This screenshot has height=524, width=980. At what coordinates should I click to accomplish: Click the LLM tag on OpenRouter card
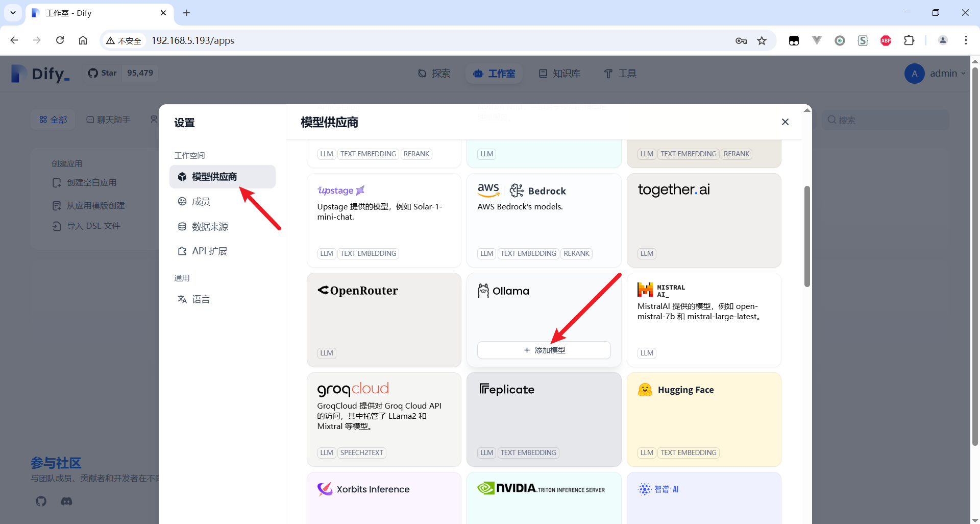(327, 353)
